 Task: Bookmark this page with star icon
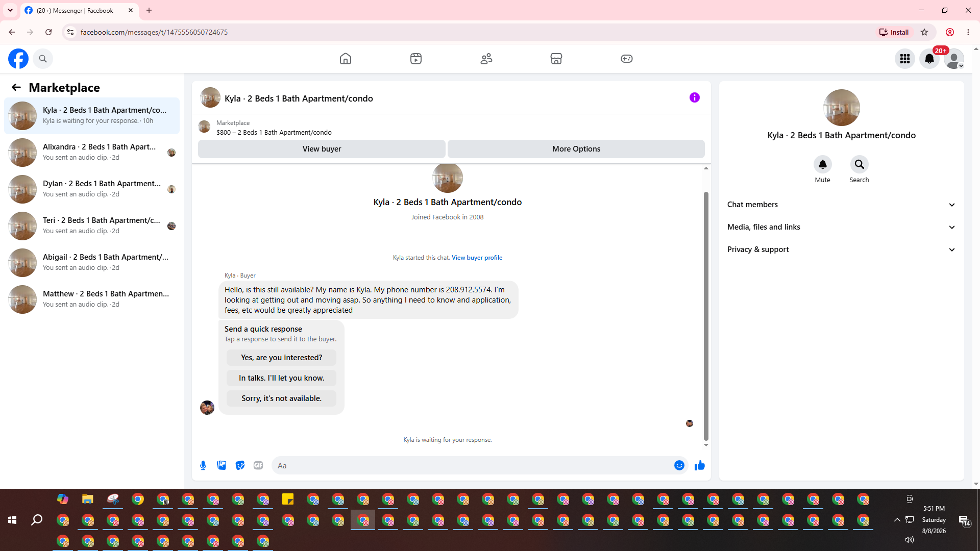pyautogui.click(x=924, y=32)
